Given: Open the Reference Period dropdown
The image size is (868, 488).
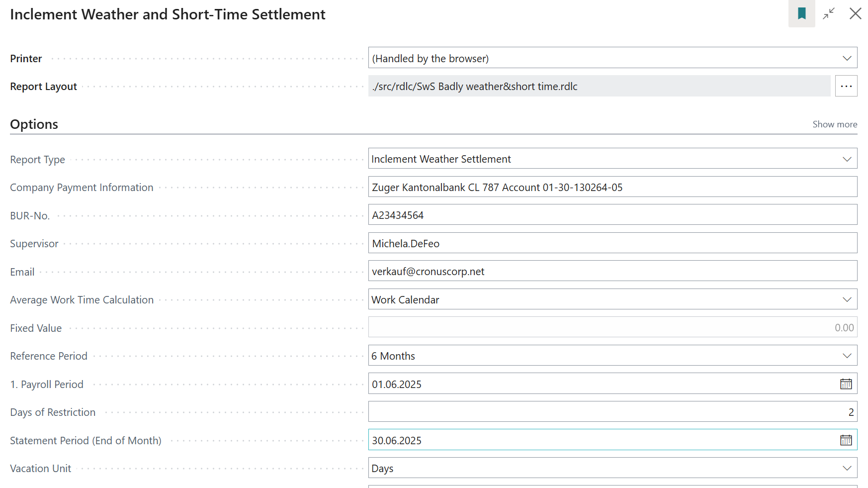Looking at the screenshot, I should (847, 356).
